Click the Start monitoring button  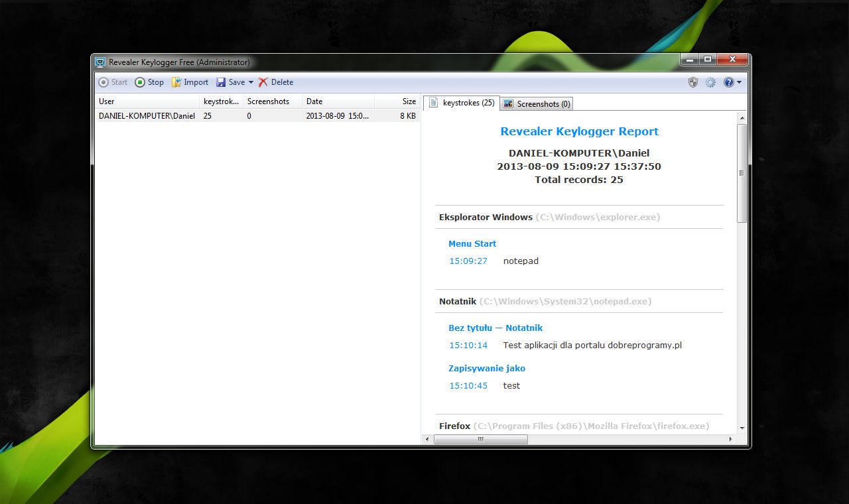click(x=113, y=82)
